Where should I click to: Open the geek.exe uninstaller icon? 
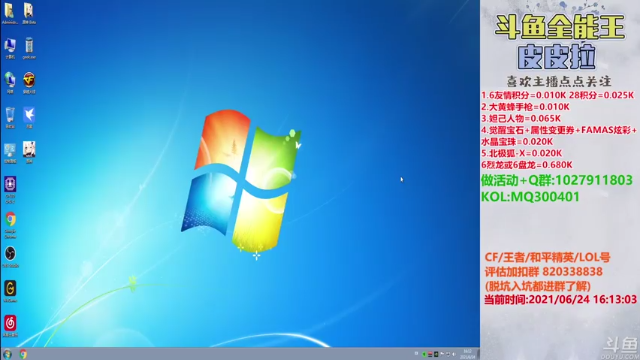[29, 48]
